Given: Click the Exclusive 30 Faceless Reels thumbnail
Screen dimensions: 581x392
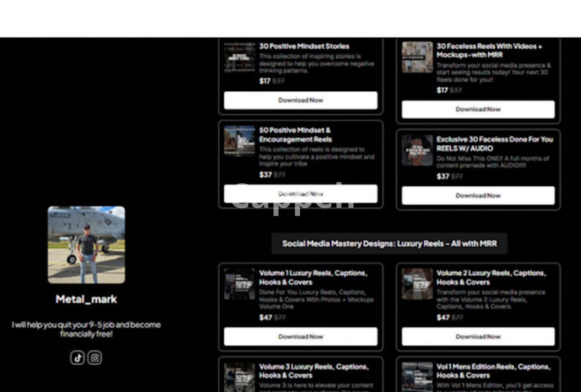Looking at the screenshot, I should click(x=417, y=150).
